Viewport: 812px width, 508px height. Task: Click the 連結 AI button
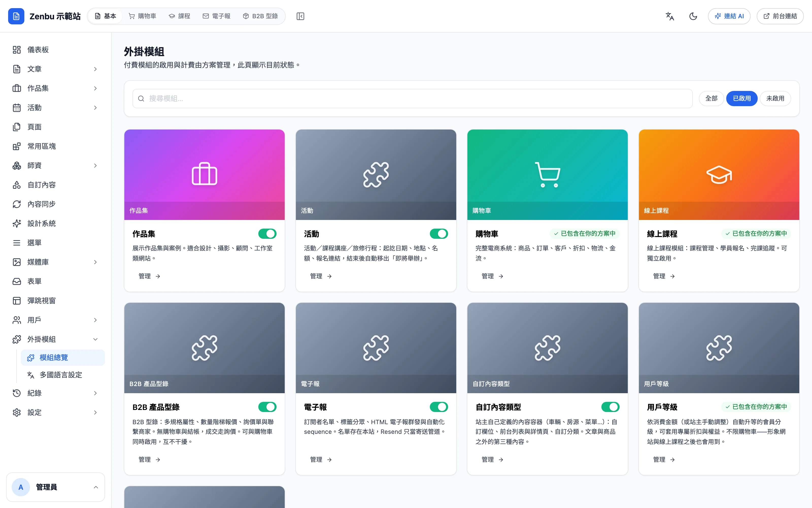click(729, 16)
